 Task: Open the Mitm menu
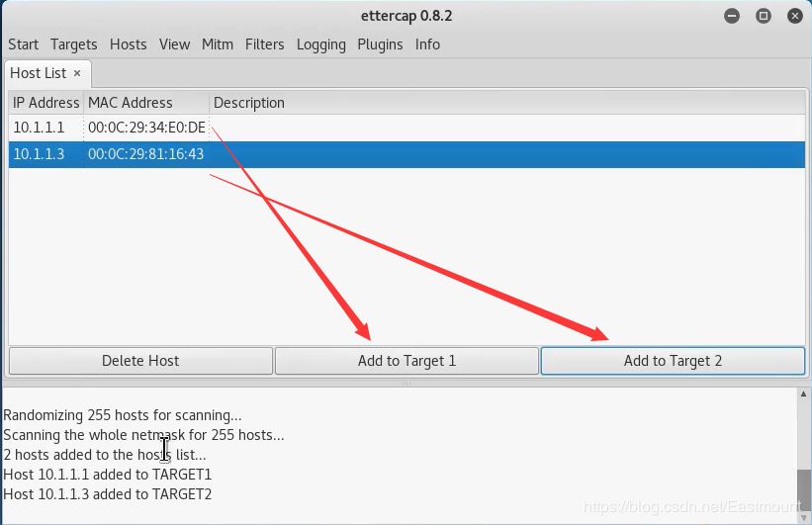pos(218,44)
